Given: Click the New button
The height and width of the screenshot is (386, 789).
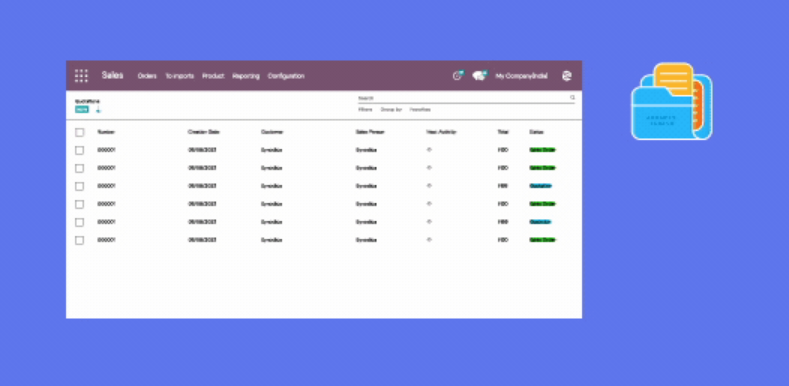Looking at the screenshot, I should click(x=82, y=109).
